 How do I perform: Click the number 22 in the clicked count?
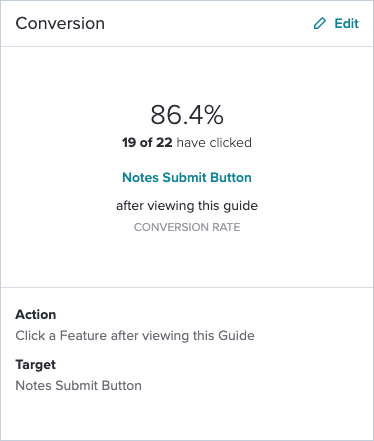(x=164, y=142)
